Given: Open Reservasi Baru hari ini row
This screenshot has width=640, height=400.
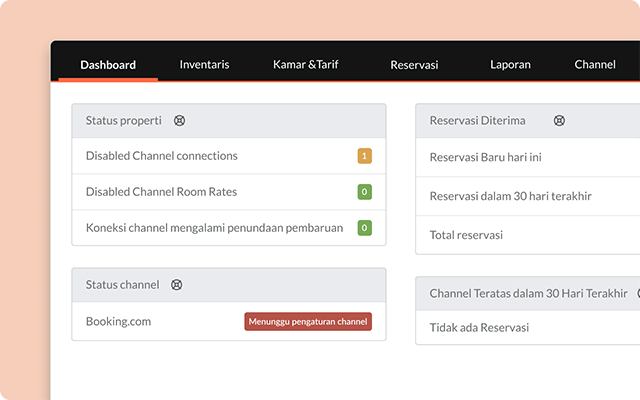Looking at the screenshot, I should [x=485, y=157].
